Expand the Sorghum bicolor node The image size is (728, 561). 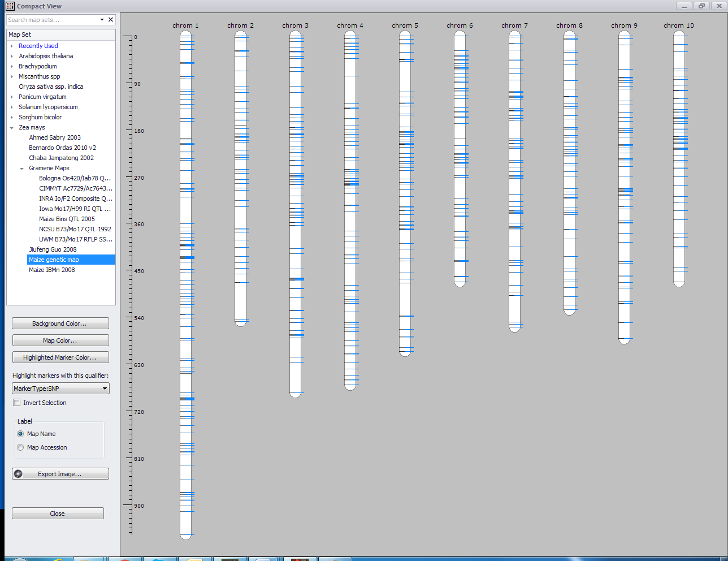pyautogui.click(x=12, y=117)
